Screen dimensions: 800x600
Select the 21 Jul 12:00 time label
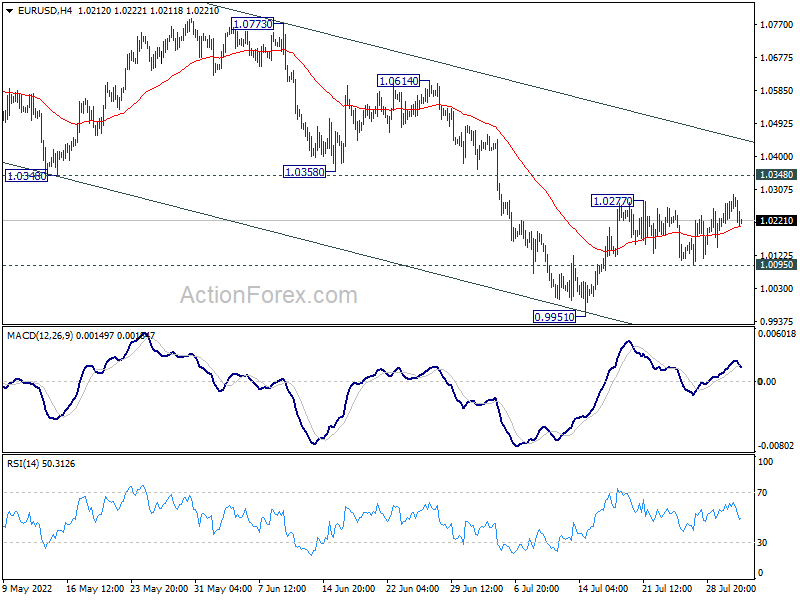tap(666, 589)
